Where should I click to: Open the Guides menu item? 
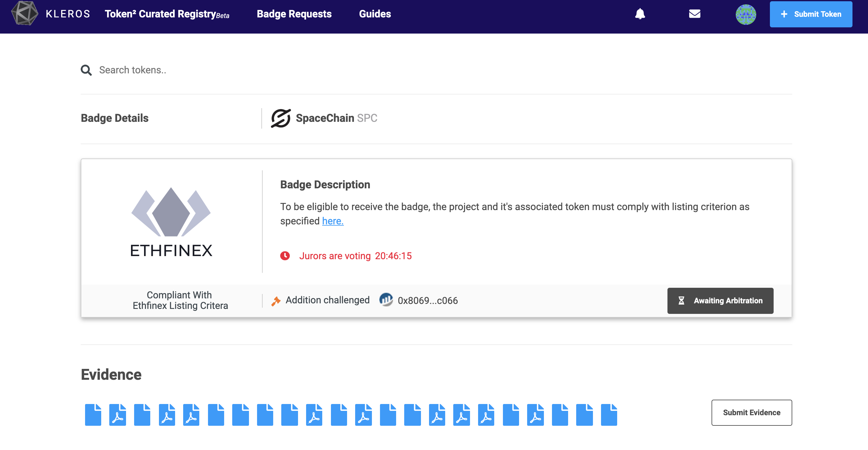(x=375, y=14)
